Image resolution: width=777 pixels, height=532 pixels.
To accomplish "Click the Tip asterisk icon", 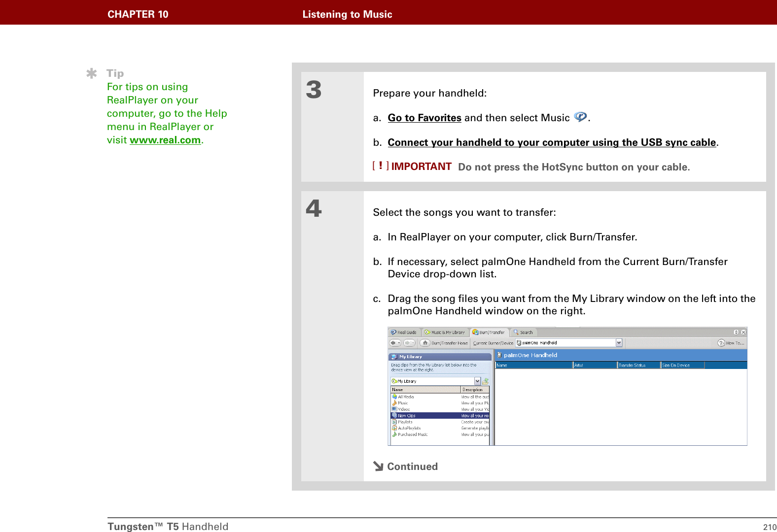I will 92,74.
